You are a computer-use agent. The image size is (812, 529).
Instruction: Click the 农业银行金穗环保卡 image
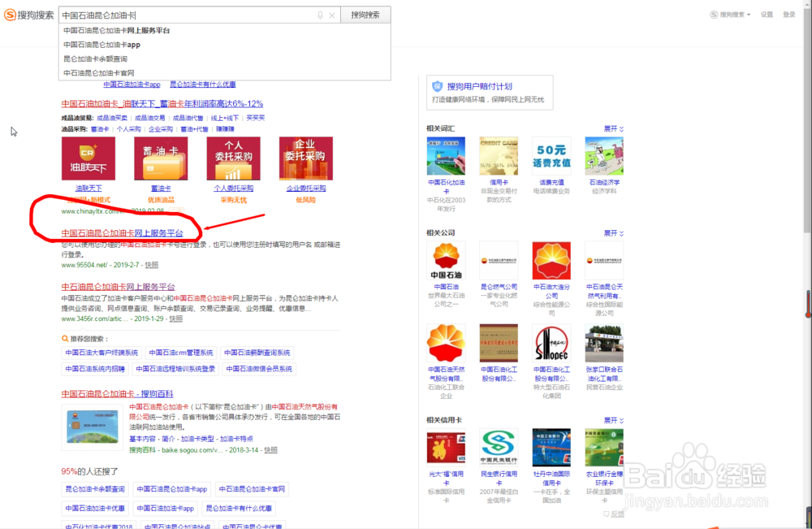pyautogui.click(x=604, y=448)
